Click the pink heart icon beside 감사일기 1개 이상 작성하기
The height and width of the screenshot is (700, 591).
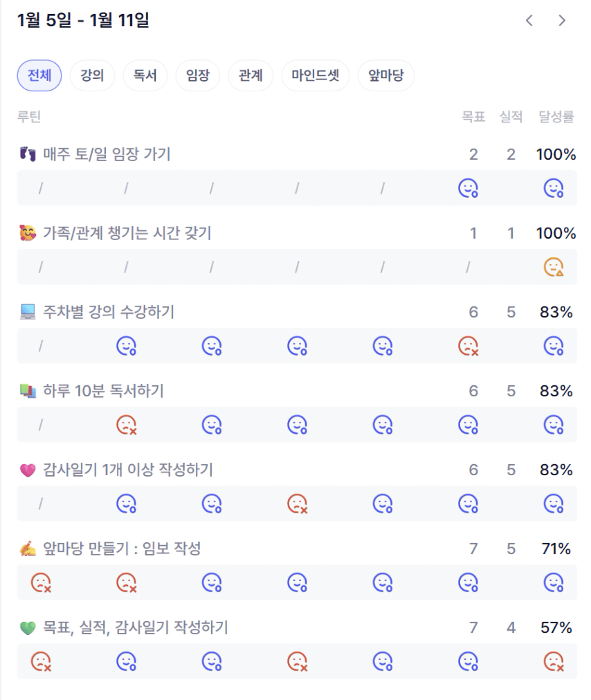28,470
